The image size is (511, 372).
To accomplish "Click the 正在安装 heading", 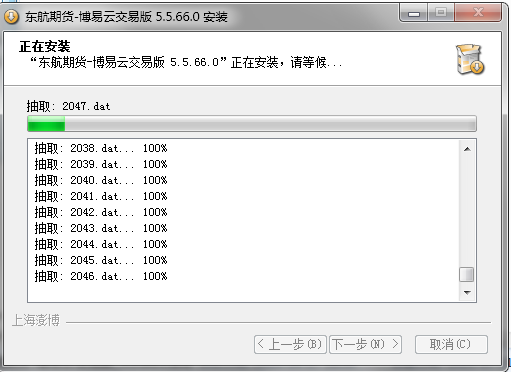I will pyautogui.click(x=45, y=46).
